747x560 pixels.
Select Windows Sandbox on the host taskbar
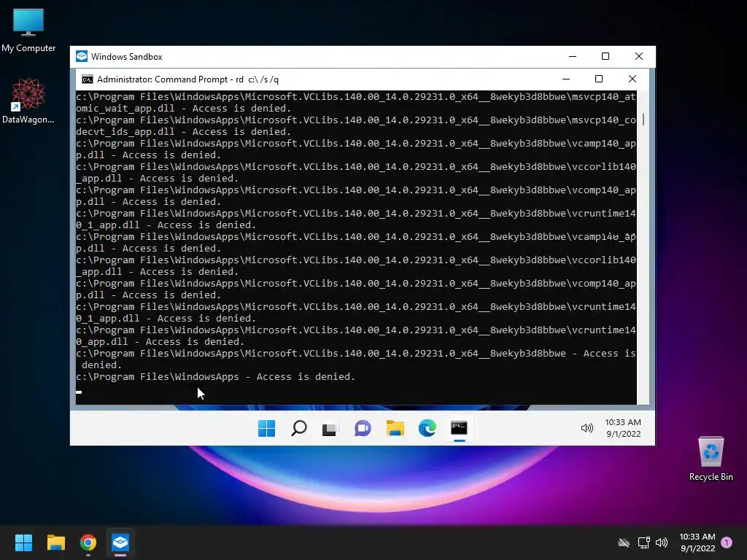coord(120,542)
